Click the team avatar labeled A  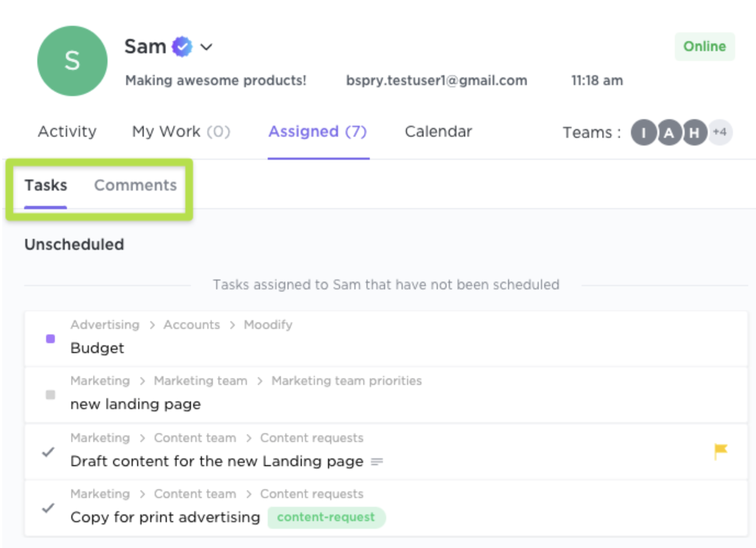click(669, 132)
